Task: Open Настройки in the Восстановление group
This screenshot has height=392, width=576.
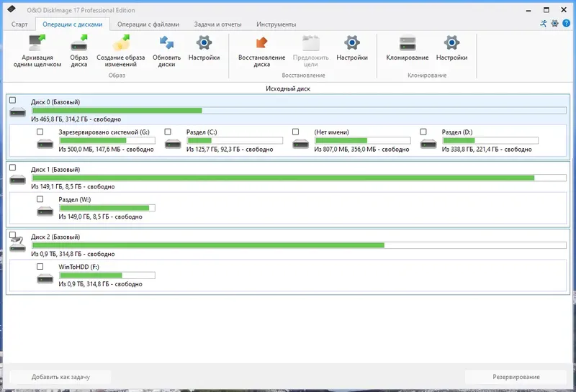Action: click(352, 47)
